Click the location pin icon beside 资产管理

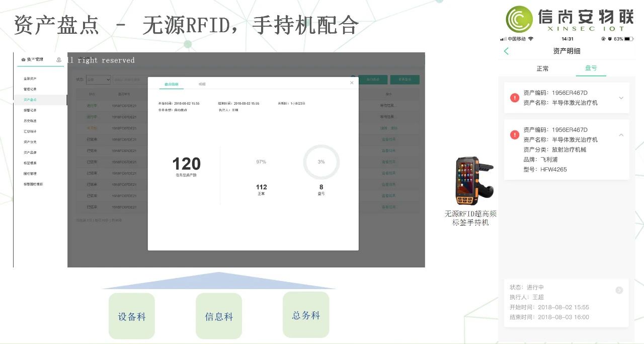coord(59,59)
